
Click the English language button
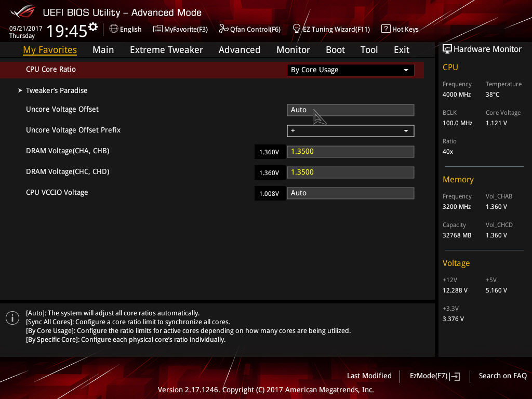coord(126,29)
